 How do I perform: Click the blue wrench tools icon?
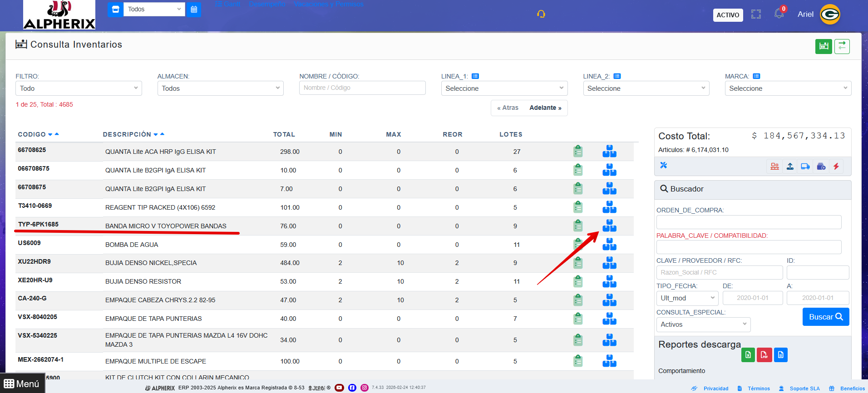pos(664,166)
